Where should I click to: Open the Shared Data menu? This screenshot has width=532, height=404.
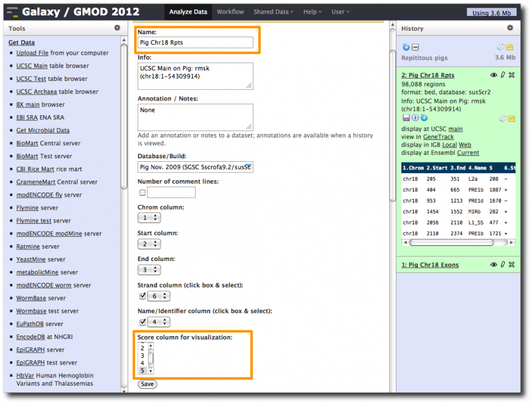273,12
